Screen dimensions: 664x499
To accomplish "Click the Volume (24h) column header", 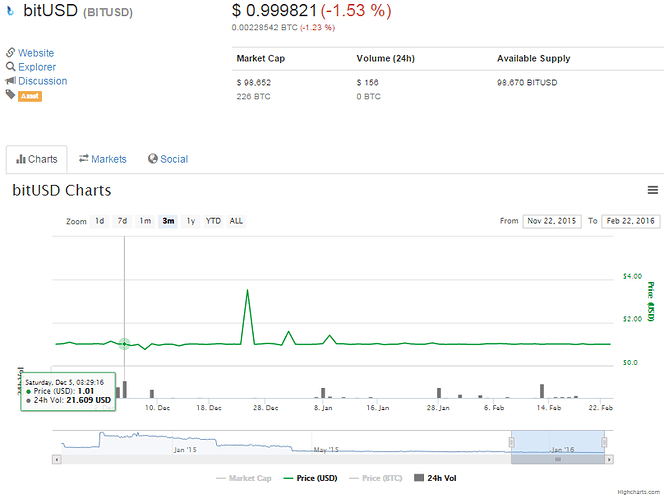I will pos(385,58).
